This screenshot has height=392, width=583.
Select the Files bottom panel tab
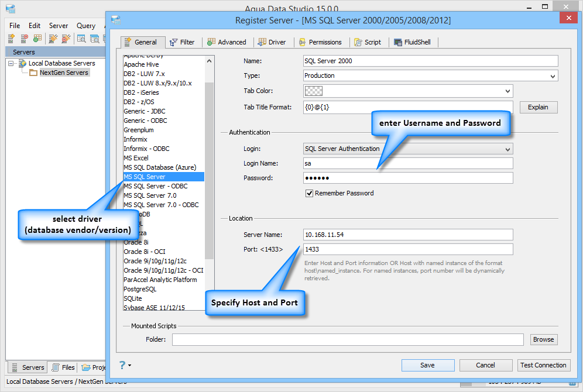pos(63,367)
